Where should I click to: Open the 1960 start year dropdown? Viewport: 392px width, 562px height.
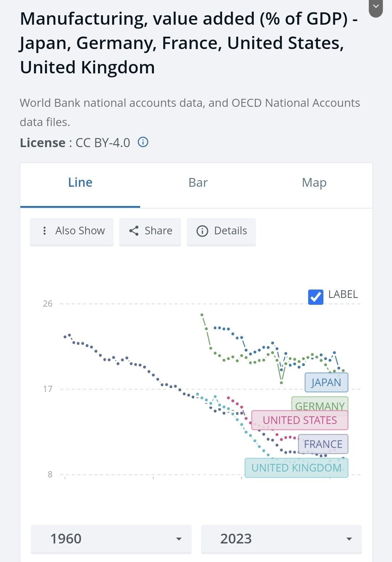(x=111, y=538)
